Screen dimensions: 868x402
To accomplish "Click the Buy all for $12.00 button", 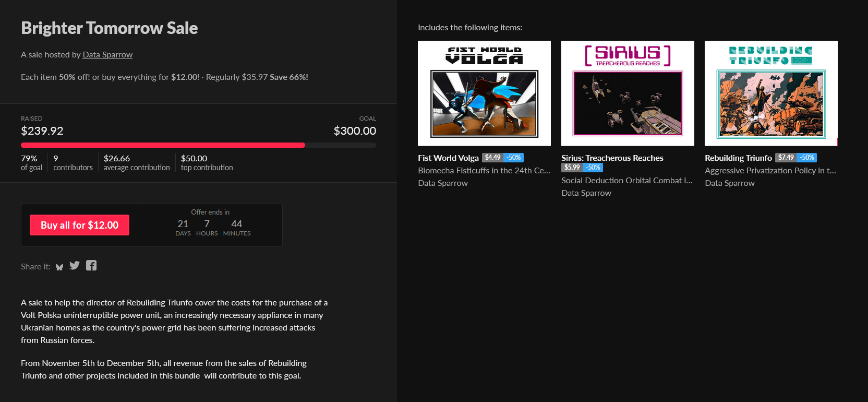I will tap(79, 225).
